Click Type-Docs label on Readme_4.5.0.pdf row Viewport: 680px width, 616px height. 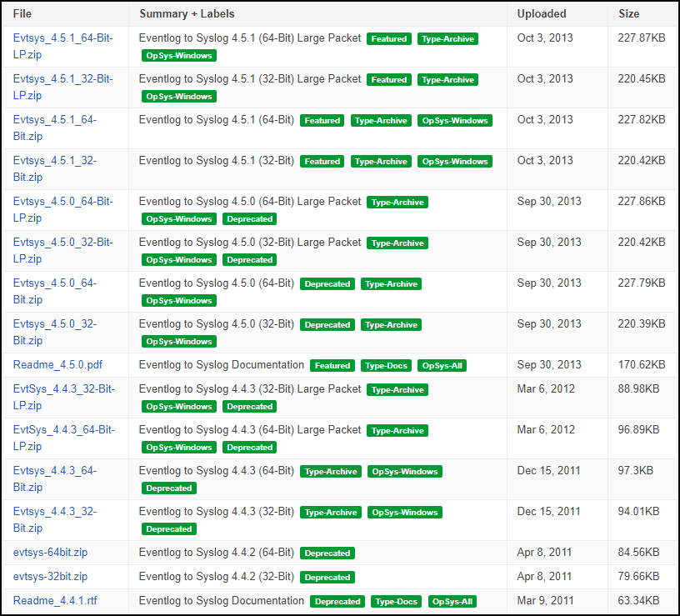(387, 366)
